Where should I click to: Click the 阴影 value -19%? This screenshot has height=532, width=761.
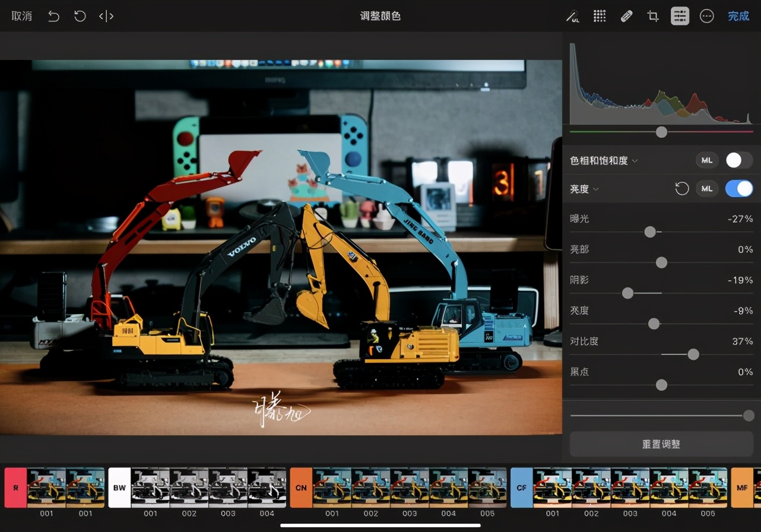(740, 280)
